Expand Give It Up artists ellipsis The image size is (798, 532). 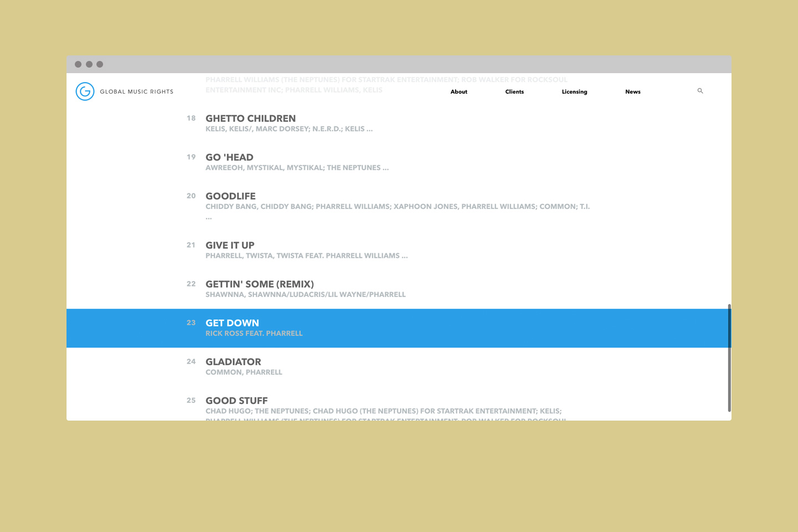[x=405, y=256]
